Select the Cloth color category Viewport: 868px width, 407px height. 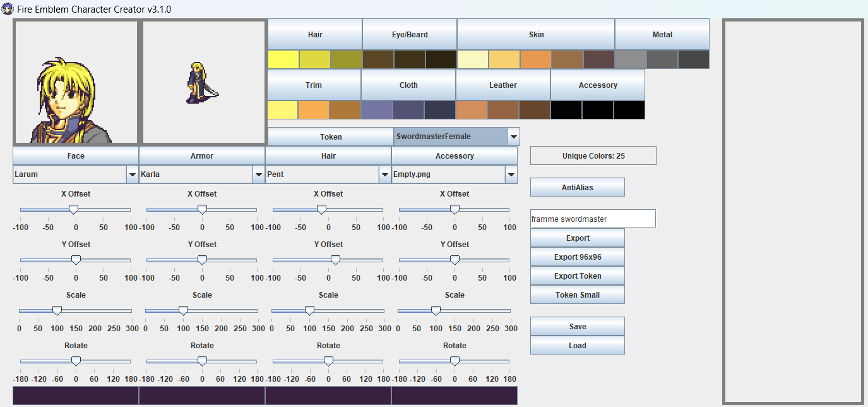click(x=408, y=85)
